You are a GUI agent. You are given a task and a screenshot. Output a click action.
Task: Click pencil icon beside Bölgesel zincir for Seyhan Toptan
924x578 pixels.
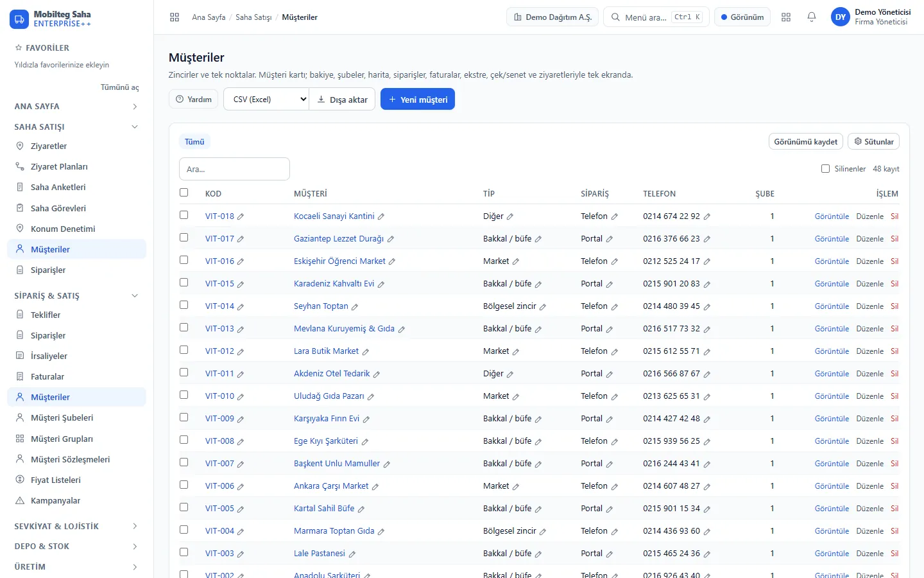(543, 307)
